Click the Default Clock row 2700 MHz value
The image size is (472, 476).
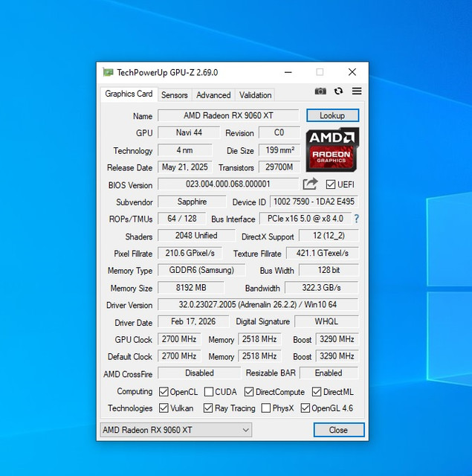point(179,356)
